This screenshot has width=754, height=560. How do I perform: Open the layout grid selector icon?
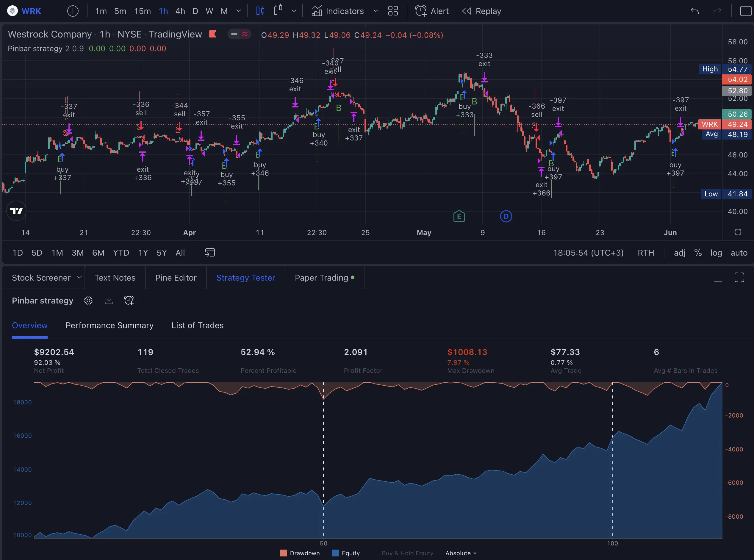tap(393, 11)
